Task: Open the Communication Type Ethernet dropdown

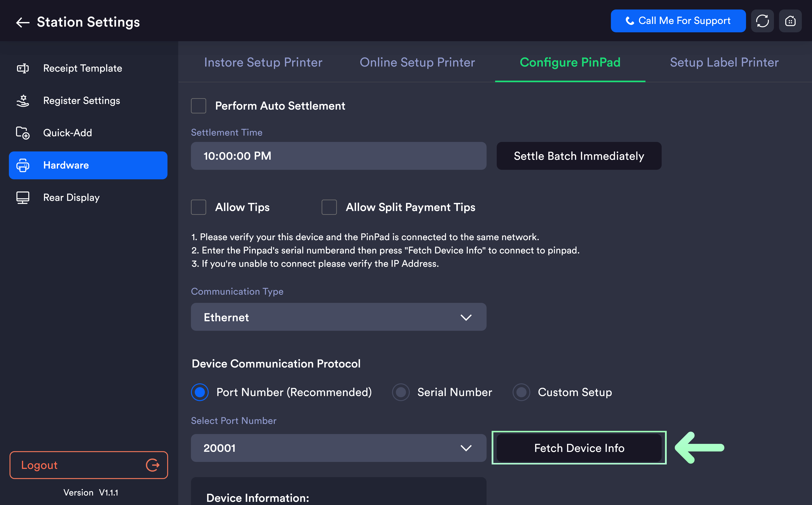Action: click(x=338, y=317)
